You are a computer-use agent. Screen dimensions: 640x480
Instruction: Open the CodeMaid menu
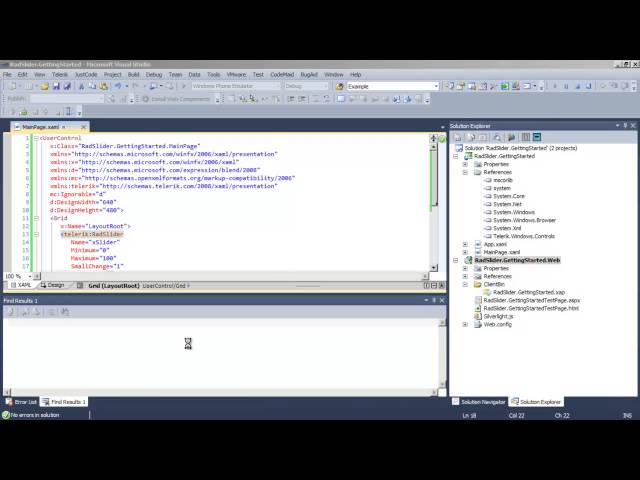[282, 75]
